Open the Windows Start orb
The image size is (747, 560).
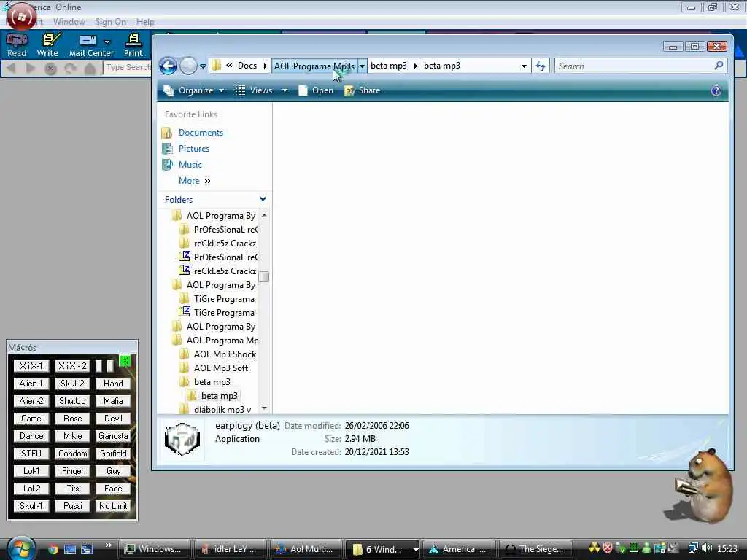point(21,548)
